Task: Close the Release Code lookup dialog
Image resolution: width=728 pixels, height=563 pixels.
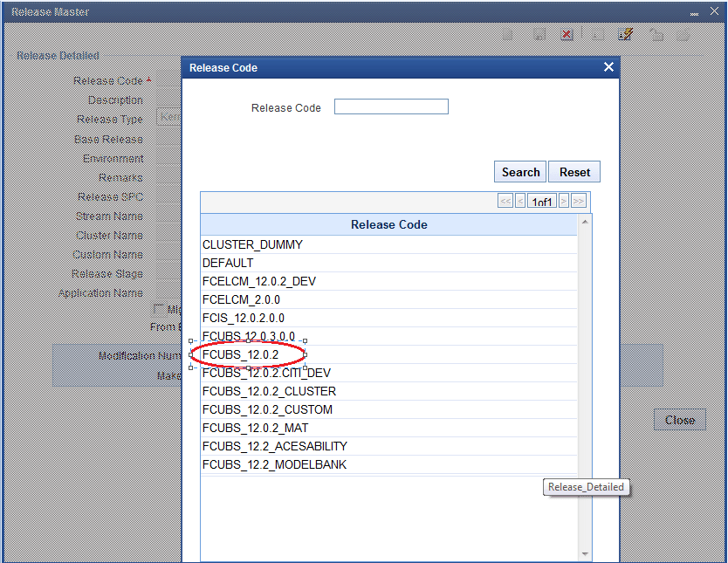Action: (x=608, y=67)
